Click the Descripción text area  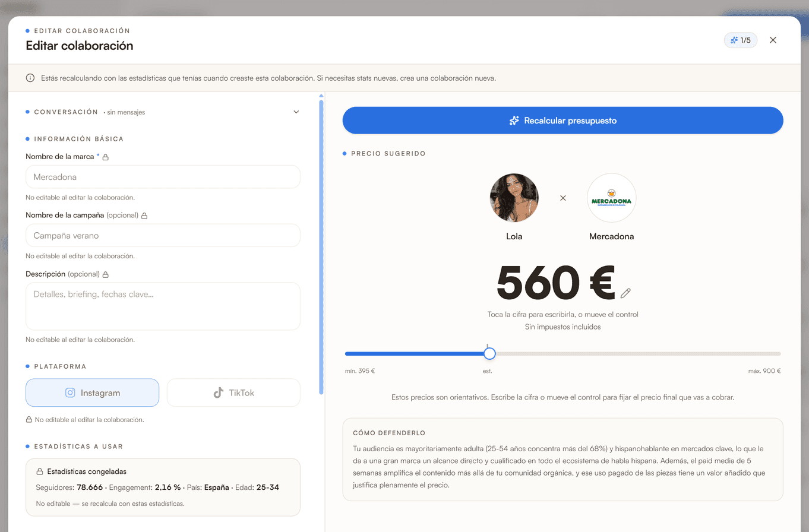[x=163, y=306]
